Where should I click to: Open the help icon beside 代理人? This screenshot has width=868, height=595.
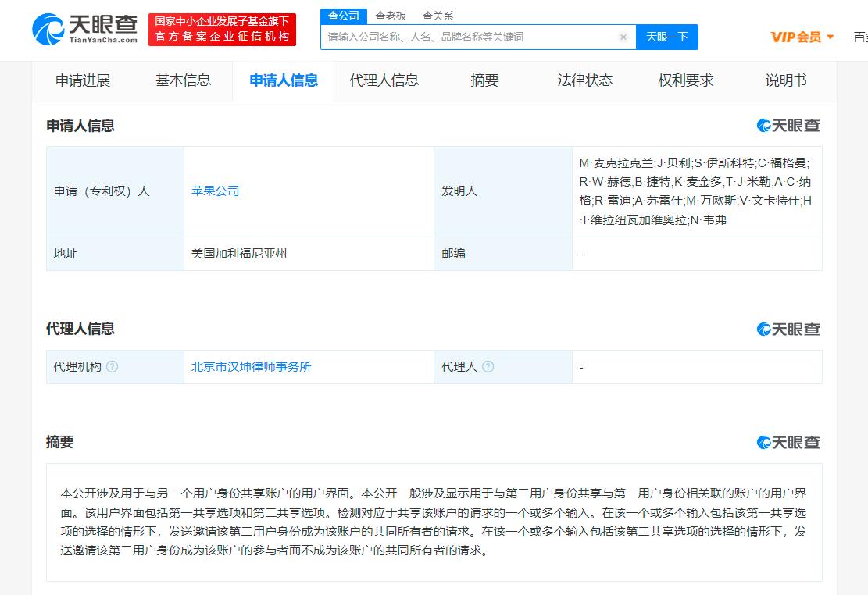pos(488,366)
